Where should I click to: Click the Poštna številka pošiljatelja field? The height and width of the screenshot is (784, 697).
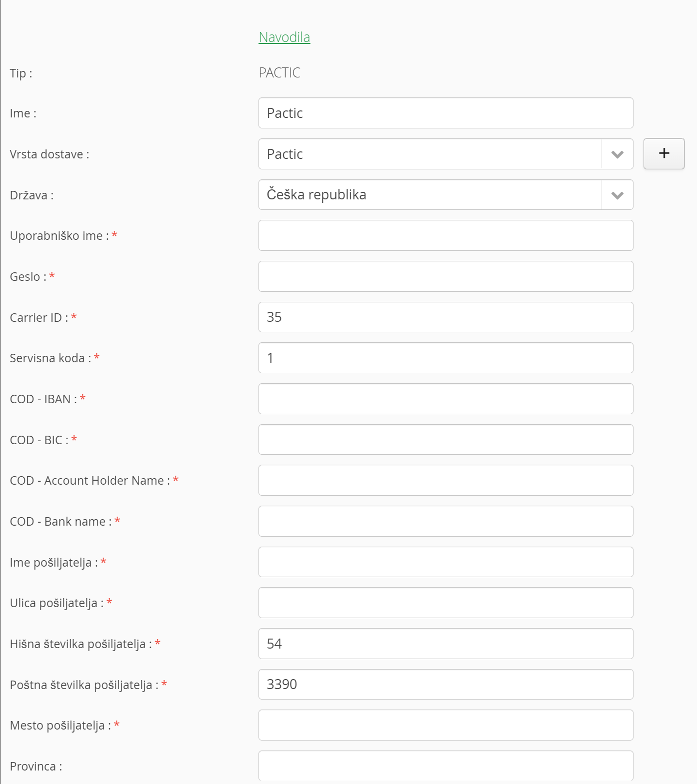[x=445, y=685]
